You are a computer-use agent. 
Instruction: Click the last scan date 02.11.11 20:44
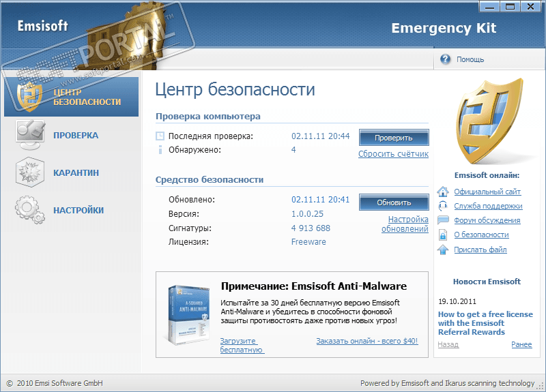320,136
